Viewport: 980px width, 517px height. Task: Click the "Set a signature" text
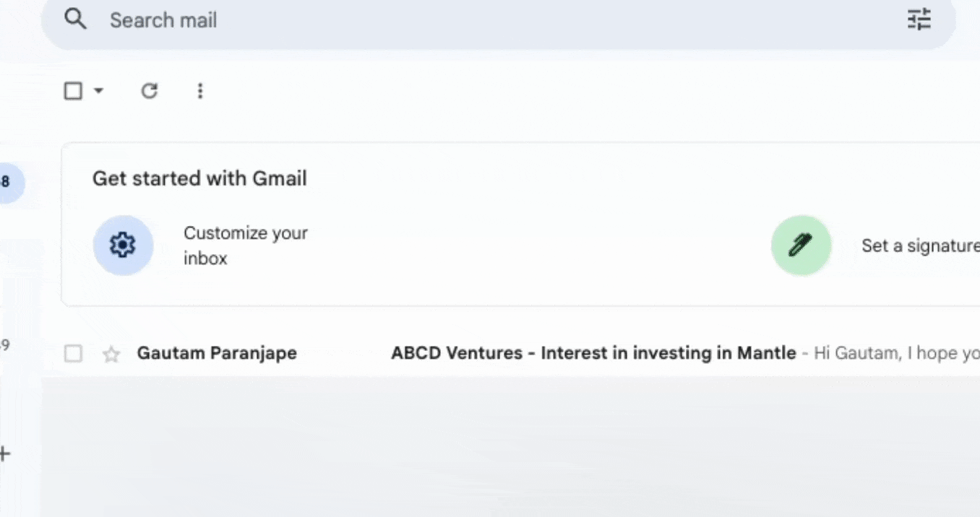click(919, 246)
